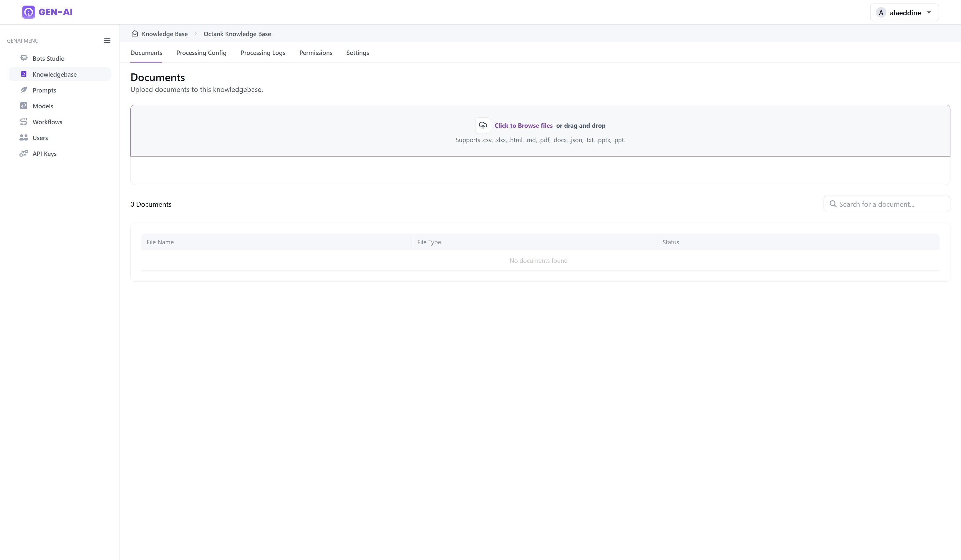Click the Bots Studio icon in sidebar
This screenshot has width=961, height=560.
tap(24, 58)
